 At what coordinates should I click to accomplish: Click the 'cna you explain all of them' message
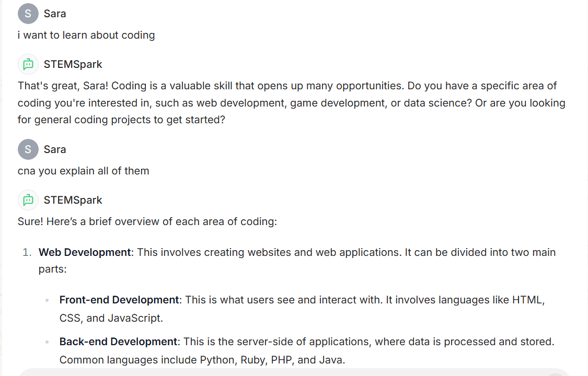point(83,171)
